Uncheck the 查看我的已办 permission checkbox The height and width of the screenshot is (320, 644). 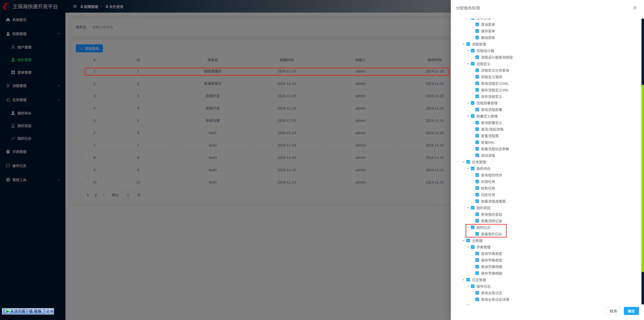477,234
